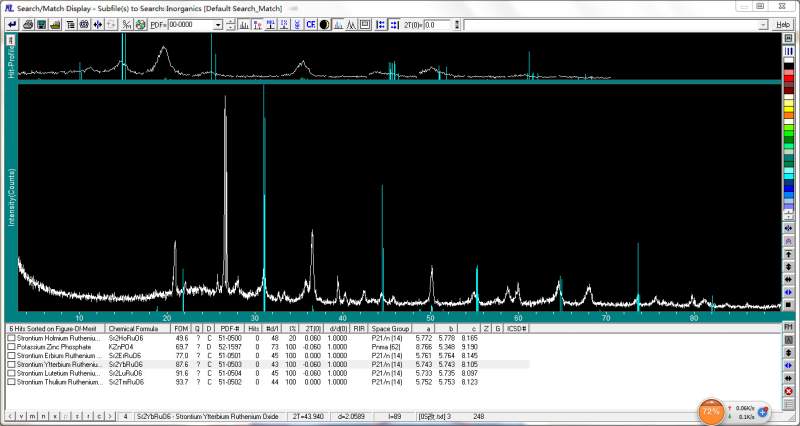This screenshot has height=426, width=800.
Task: Click the CF button in toolbar
Action: pyautogui.click(x=311, y=24)
